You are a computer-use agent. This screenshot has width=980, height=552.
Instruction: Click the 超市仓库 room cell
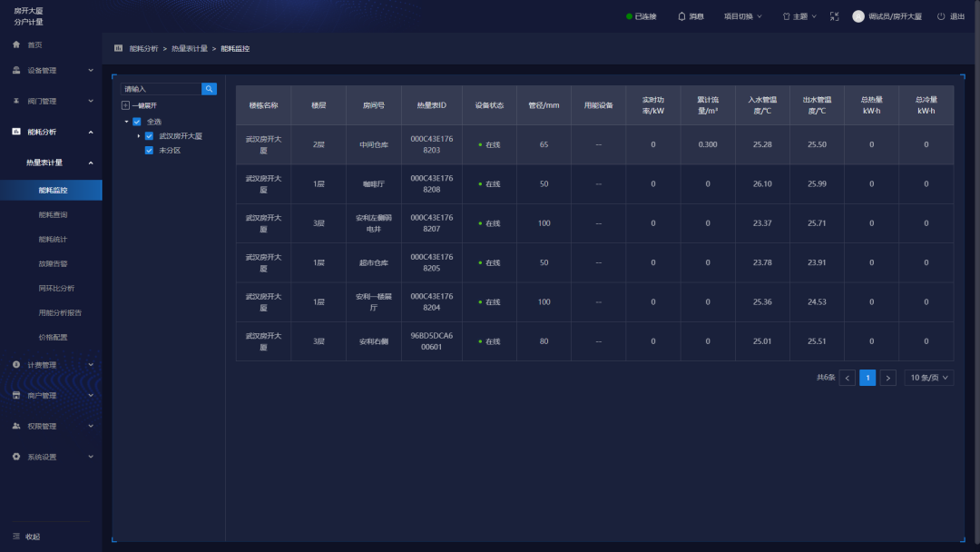click(374, 262)
